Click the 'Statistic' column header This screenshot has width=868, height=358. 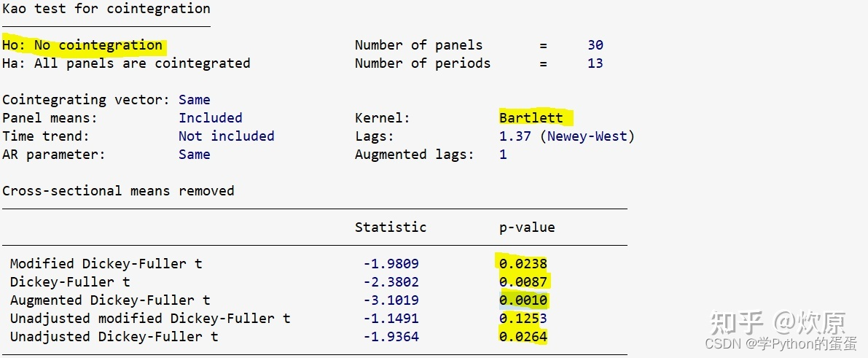[391, 227]
